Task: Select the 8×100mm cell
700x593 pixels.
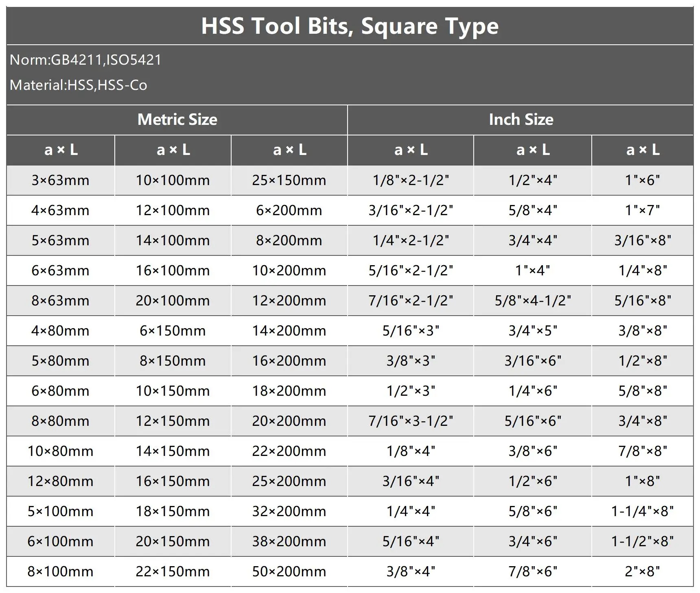Action: (60, 571)
